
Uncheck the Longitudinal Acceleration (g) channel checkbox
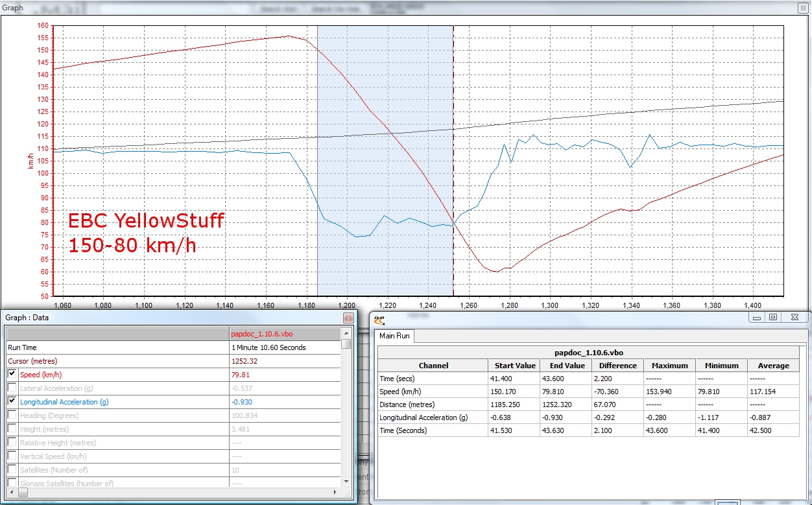pos(12,401)
